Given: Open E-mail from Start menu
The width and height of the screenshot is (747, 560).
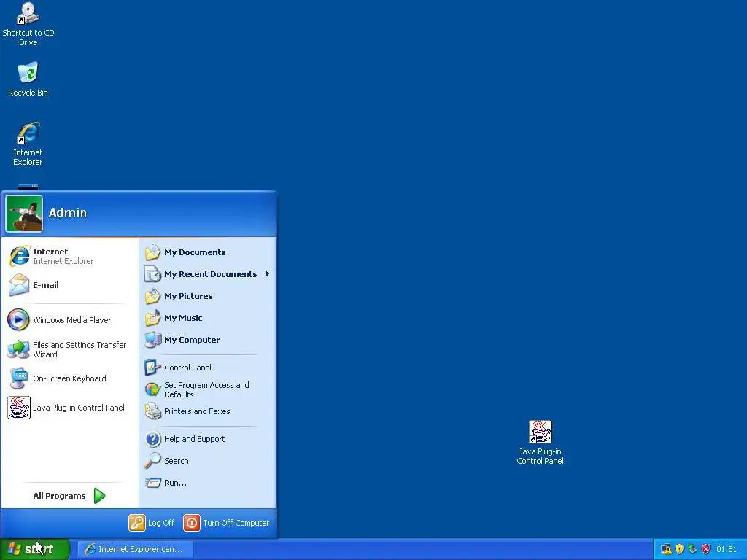Looking at the screenshot, I should click(x=69, y=285).
